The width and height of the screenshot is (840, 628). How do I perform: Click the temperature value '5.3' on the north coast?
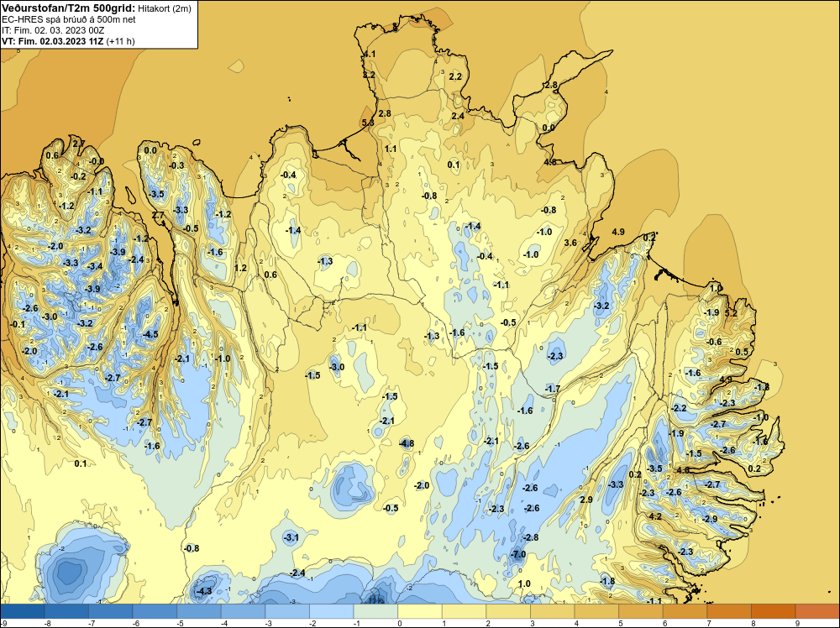click(x=368, y=123)
